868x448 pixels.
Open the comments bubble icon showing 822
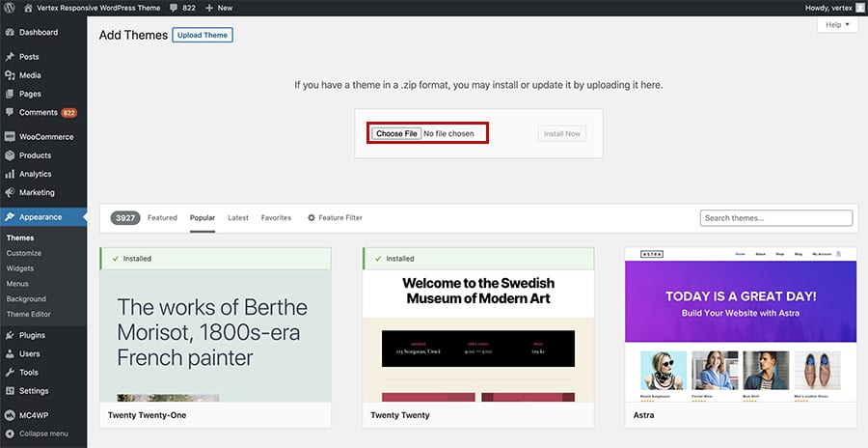(174, 8)
